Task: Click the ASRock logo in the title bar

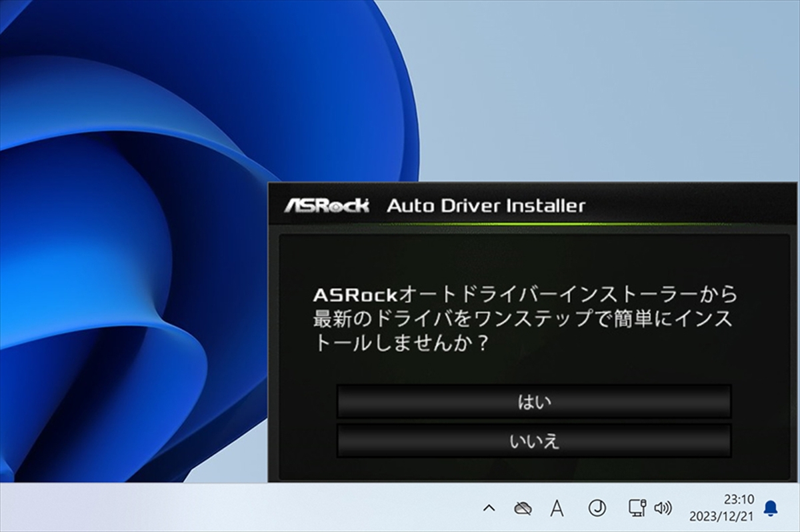Action: pyautogui.click(x=327, y=205)
